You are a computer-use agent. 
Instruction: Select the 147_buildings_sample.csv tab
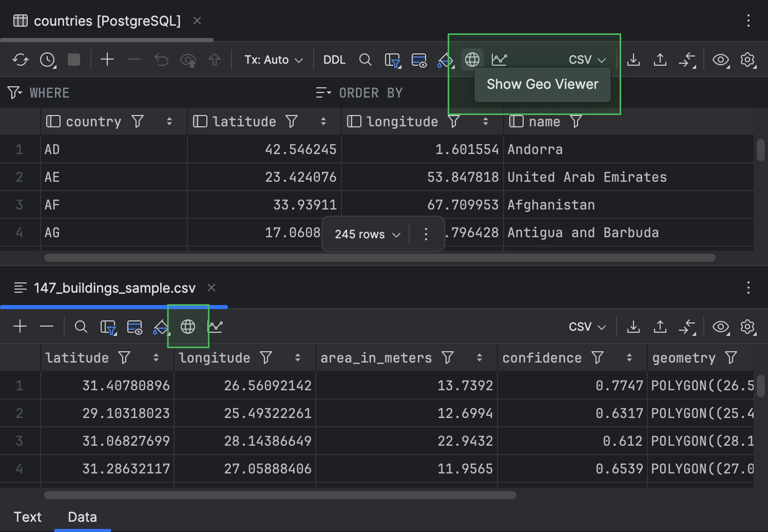coord(114,288)
